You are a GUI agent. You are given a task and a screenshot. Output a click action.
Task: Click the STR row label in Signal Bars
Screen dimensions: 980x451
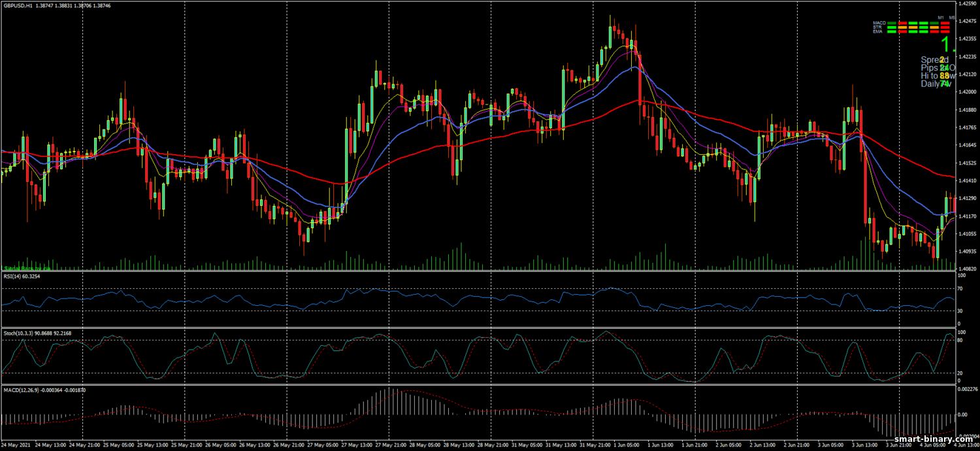[877, 27]
